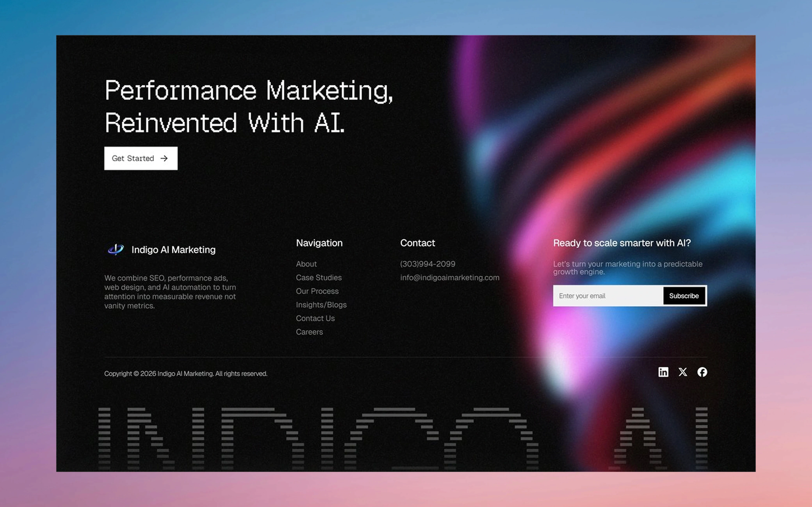Screen dimensions: 812x507
Task: Navigate to the Careers link
Action: point(309,332)
